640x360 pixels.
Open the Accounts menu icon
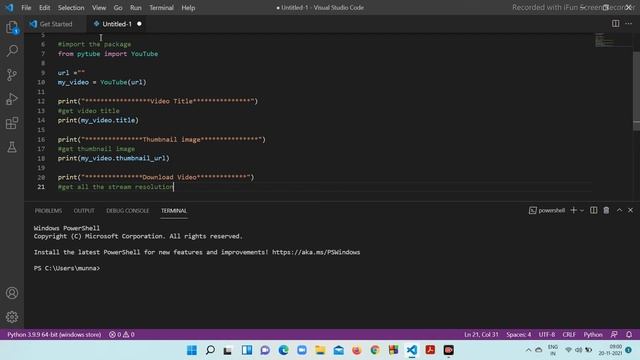pyautogui.click(x=12, y=293)
